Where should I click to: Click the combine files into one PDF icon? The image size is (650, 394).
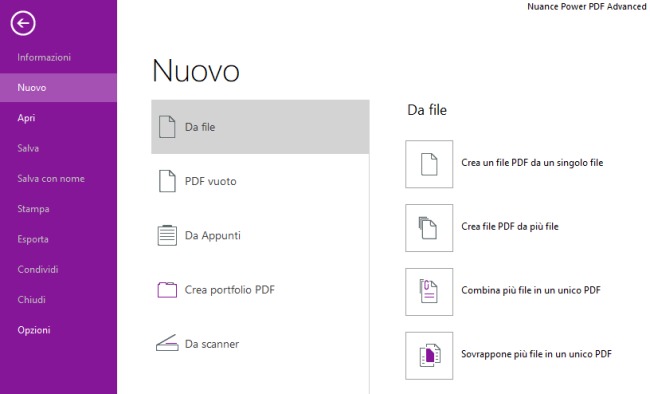[429, 292]
